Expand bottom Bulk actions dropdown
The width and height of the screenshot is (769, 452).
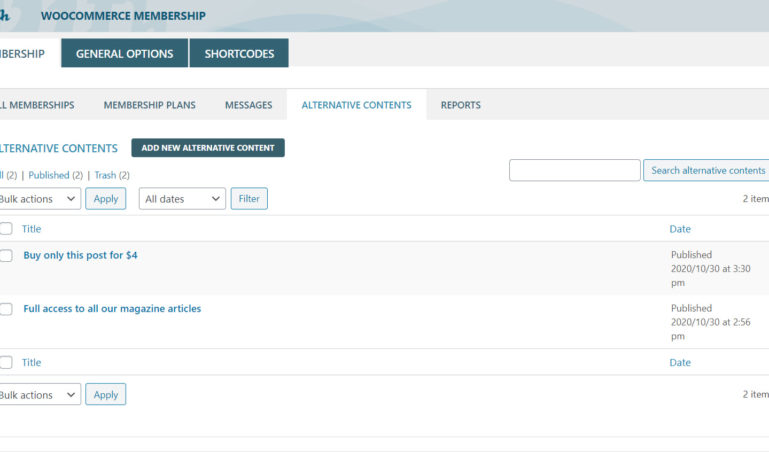click(x=39, y=394)
